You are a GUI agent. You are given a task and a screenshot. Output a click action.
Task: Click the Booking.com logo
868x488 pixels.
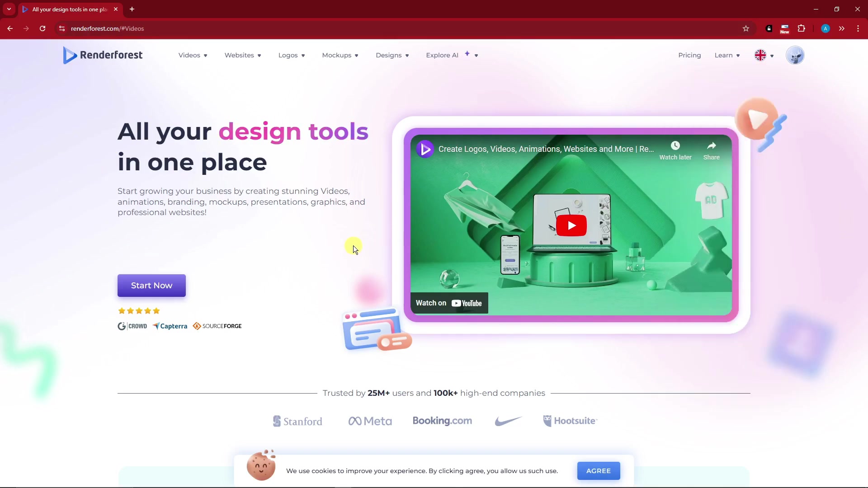point(442,421)
